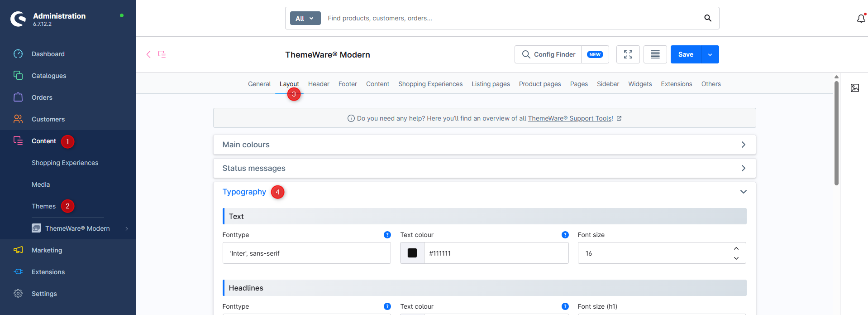The width and height of the screenshot is (868, 315).
Task: Open the All search filter dropdown
Action: (x=305, y=18)
